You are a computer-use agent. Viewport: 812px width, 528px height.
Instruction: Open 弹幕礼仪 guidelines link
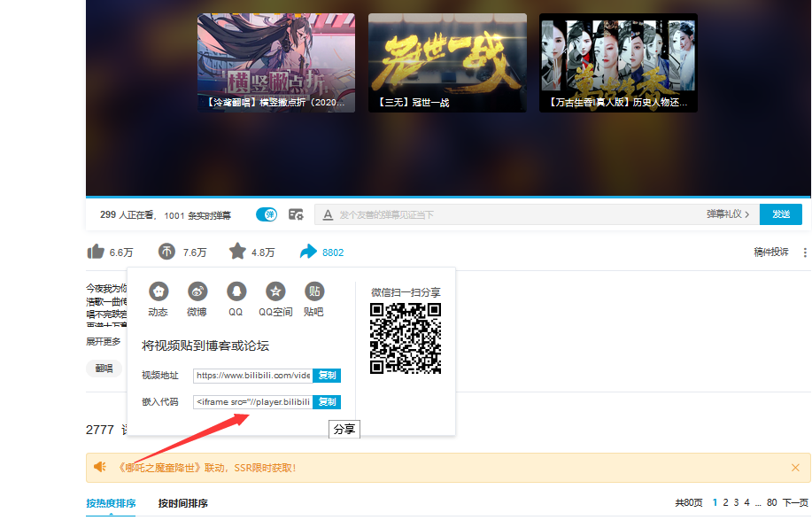[x=728, y=214]
